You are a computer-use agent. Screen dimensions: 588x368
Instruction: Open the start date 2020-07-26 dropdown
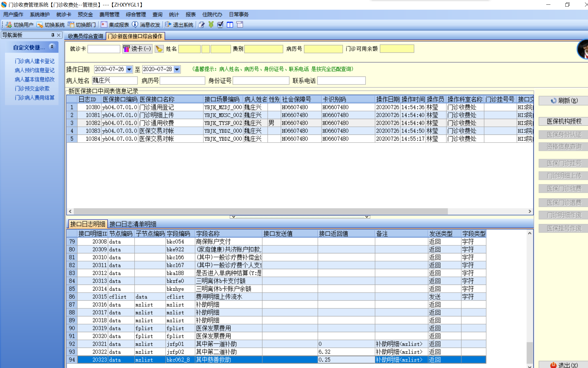tap(129, 69)
